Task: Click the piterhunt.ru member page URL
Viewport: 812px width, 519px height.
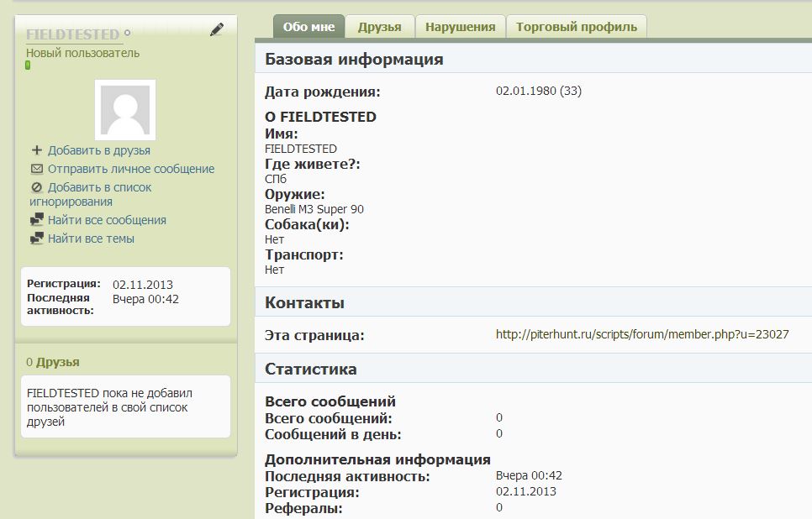Action: pos(641,334)
